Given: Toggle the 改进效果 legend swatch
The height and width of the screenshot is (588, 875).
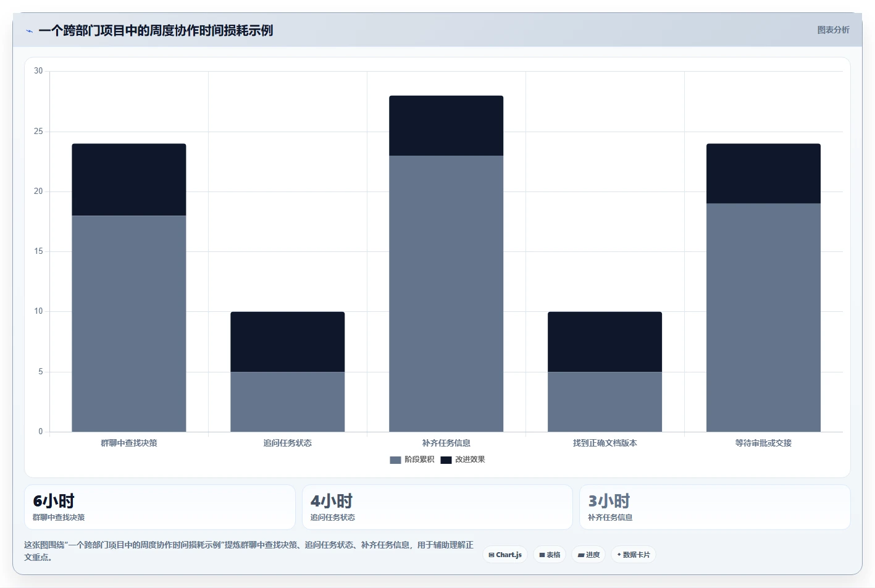Looking at the screenshot, I should coord(446,460).
